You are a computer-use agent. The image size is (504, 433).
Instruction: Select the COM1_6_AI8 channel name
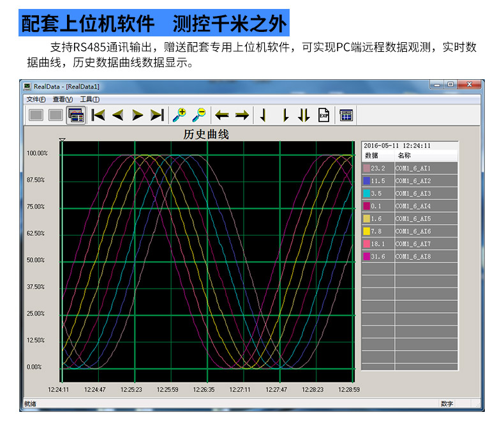click(x=413, y=256)
